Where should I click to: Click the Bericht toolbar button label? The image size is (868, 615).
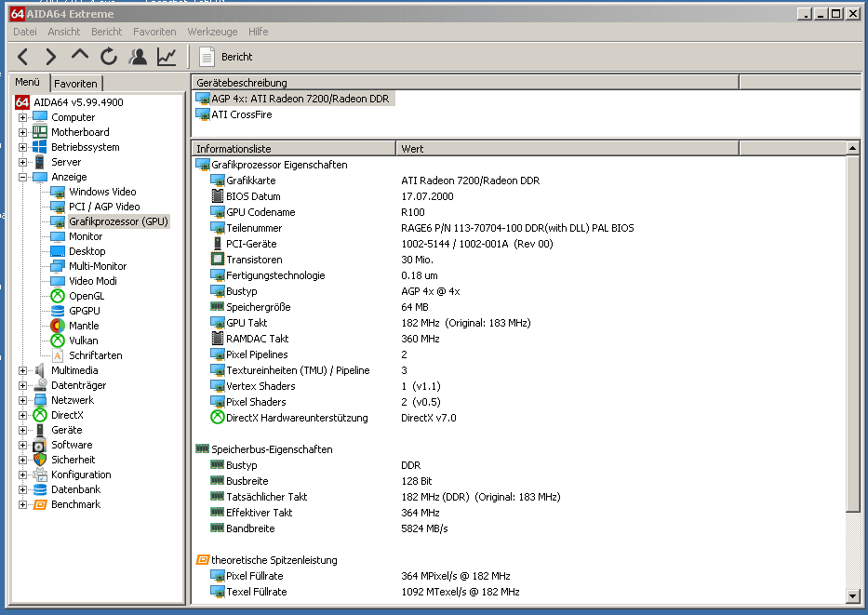tap(236, 57)
